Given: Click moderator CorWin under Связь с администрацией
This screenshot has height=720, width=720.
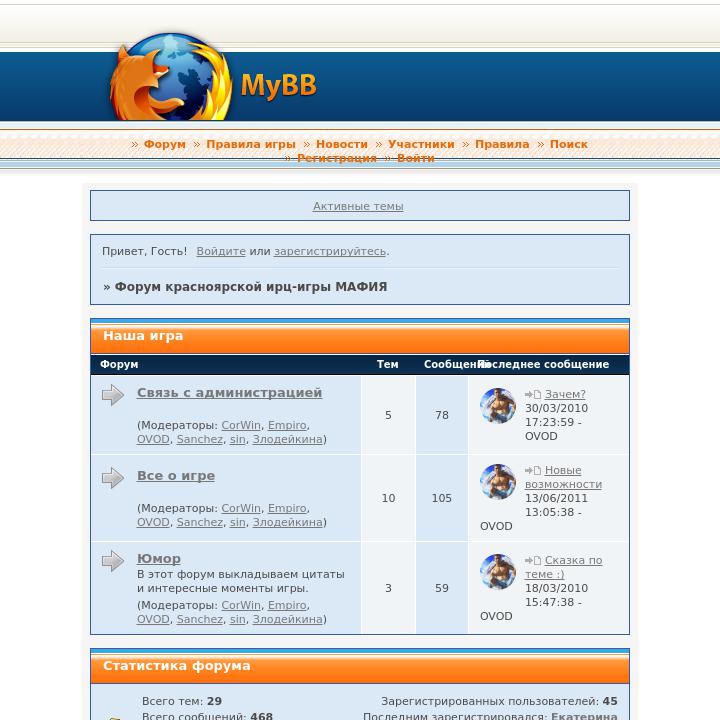Looking at the screenshot, I should pyautogui.click(x=241, y=425).
